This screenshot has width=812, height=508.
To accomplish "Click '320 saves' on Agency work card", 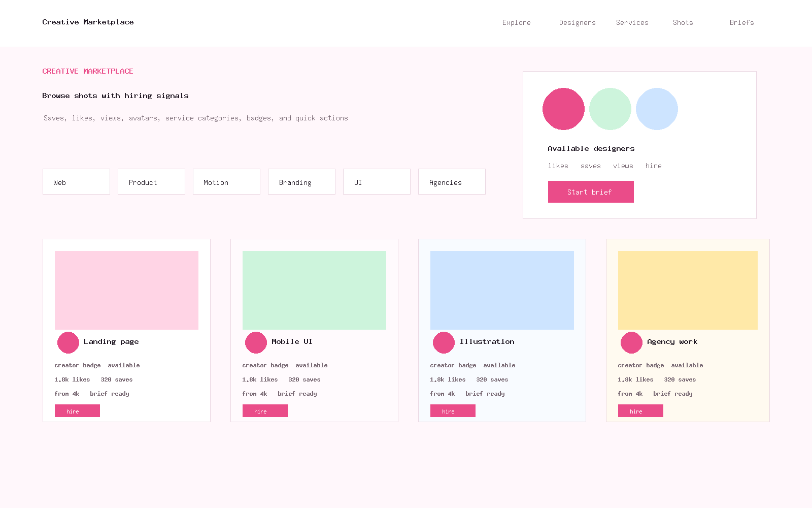I will [x=680, y=379].
